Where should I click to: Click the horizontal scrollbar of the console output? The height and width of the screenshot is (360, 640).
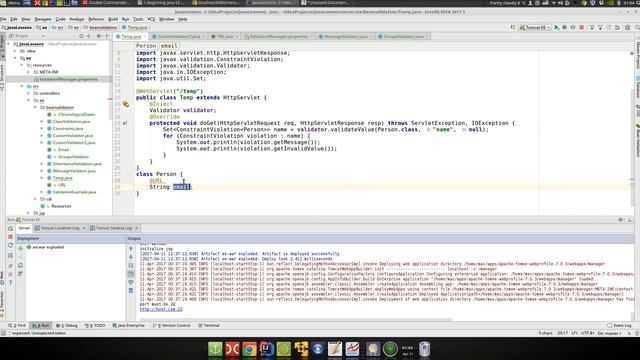pyautogui.click(x=296, y=320)
